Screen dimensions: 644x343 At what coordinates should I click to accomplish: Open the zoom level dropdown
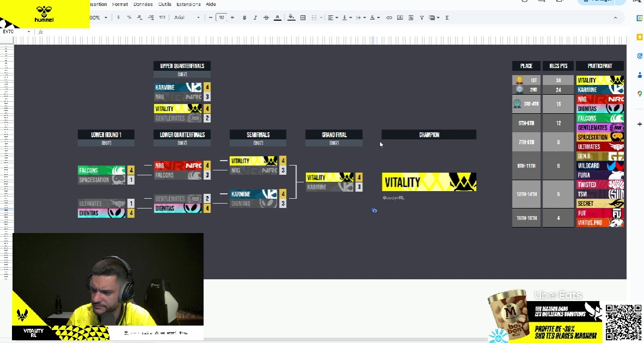click(x=99, y=17)
